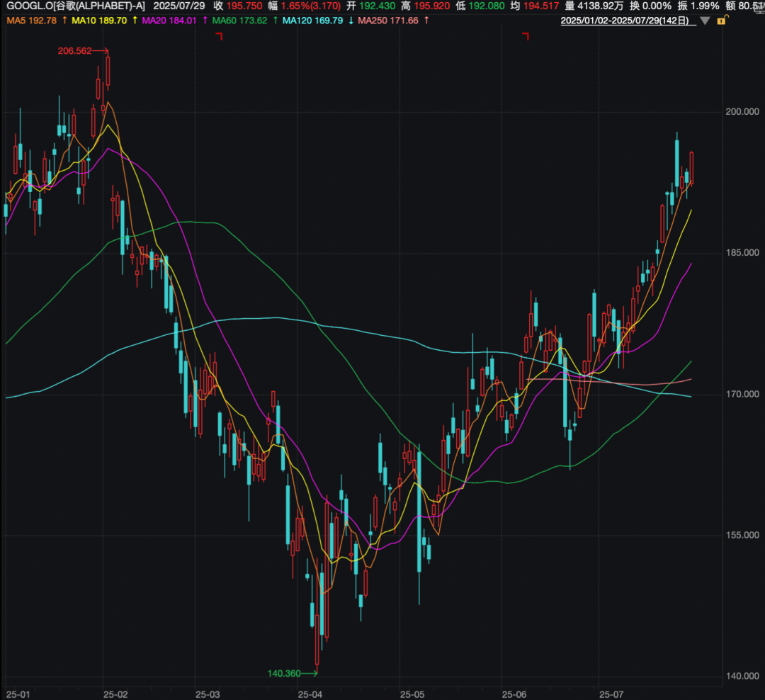
Task: Click the day high value 195.920
Action: [x=432, y=6]
